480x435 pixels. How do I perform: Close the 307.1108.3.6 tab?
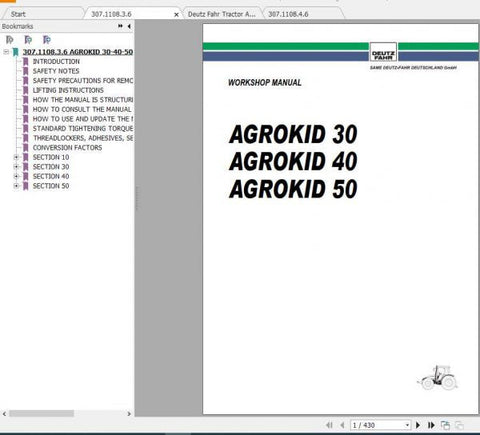(x=176, y=15)
